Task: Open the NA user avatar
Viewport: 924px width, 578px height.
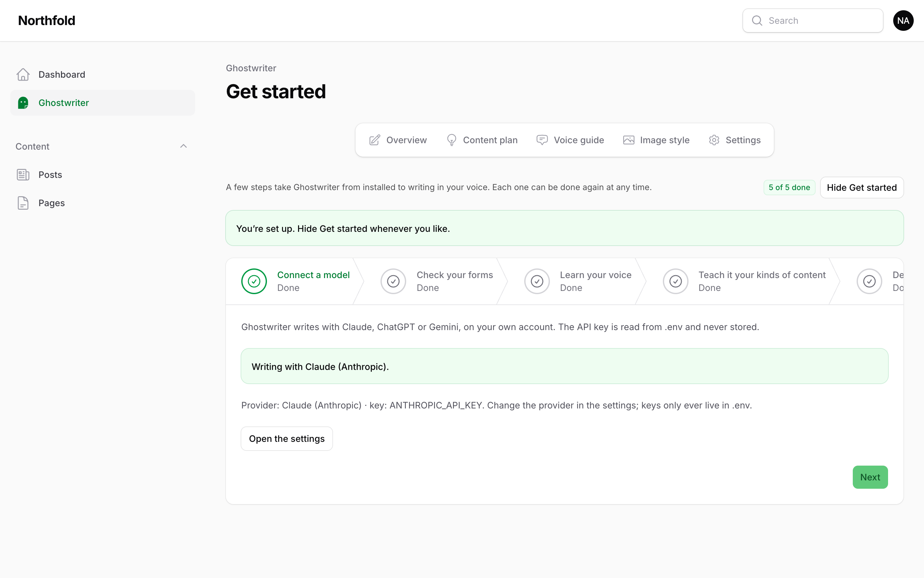Action: click(x=903, y=21)
